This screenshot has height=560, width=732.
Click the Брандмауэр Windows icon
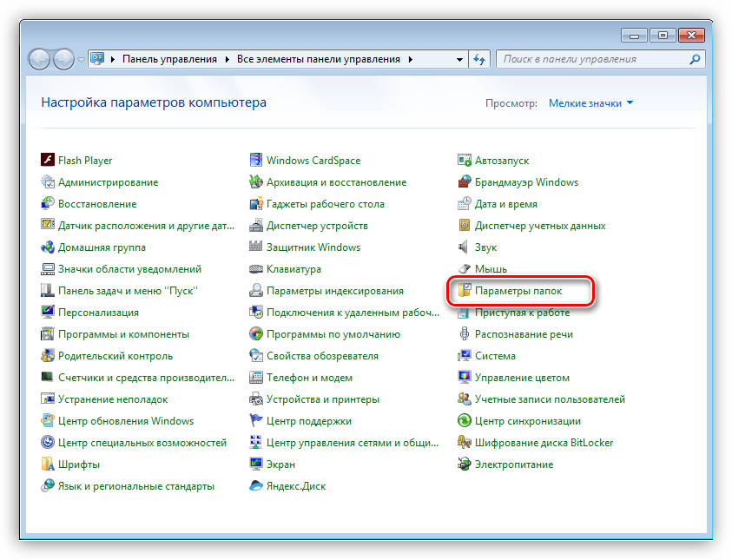point(465,182)
